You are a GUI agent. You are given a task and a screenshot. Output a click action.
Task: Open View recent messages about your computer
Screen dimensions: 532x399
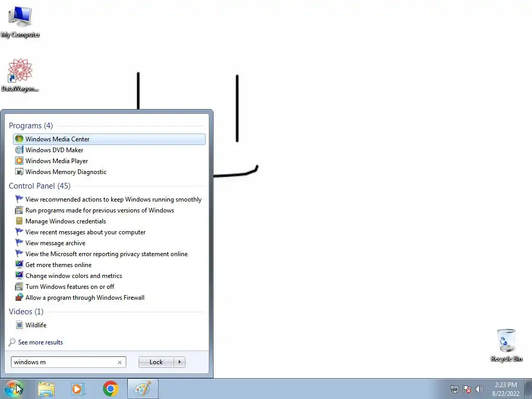click(109, 232)
